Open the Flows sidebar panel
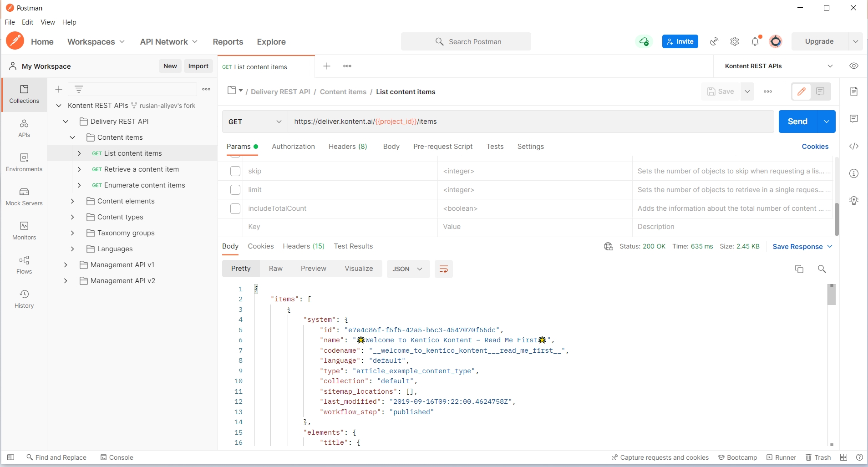The width and height of the screenshot is (868, 467). pyautogui.click(x=24, y=265)
